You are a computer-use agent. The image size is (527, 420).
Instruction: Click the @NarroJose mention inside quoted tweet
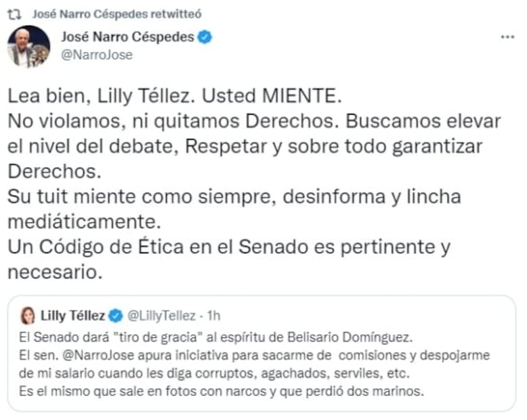click(89, 355)
